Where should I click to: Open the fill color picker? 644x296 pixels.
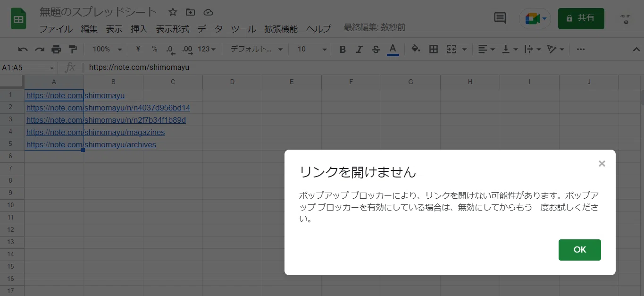coord(416,49)
